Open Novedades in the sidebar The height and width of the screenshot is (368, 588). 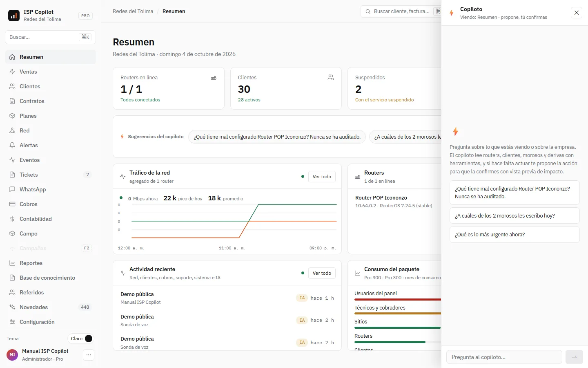tap(50, 307)
